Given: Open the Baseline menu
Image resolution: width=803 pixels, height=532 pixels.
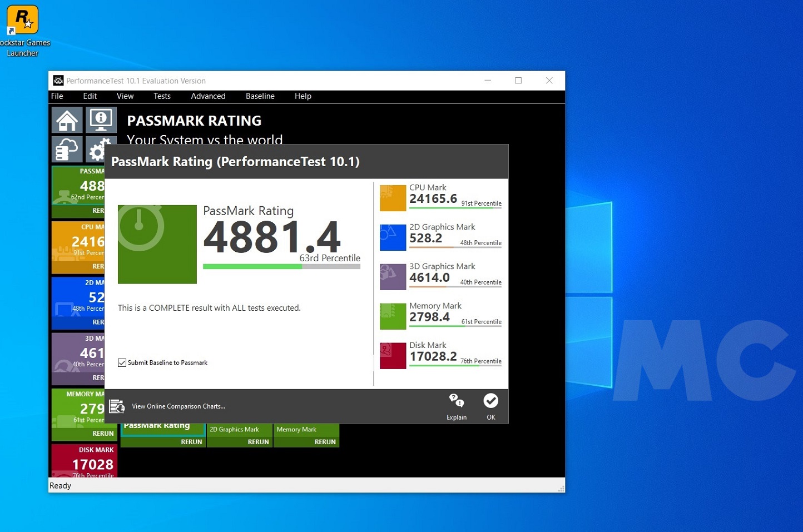Looking at the screenshot, I should 260,96.
